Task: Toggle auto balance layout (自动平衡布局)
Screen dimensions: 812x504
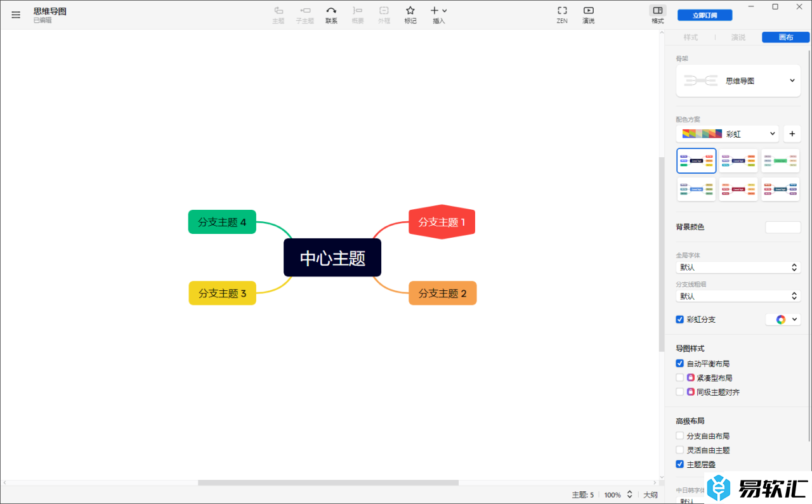Action: (680, 364)
